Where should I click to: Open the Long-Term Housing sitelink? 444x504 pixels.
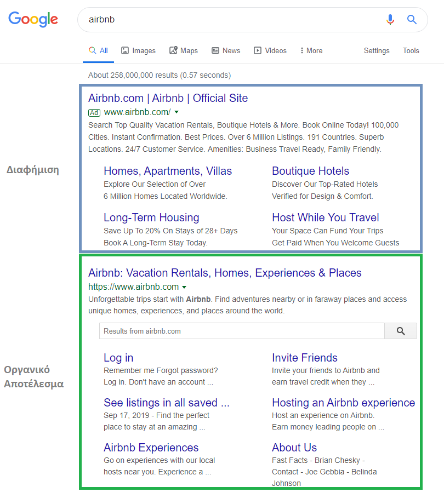(x=151, y=217)
